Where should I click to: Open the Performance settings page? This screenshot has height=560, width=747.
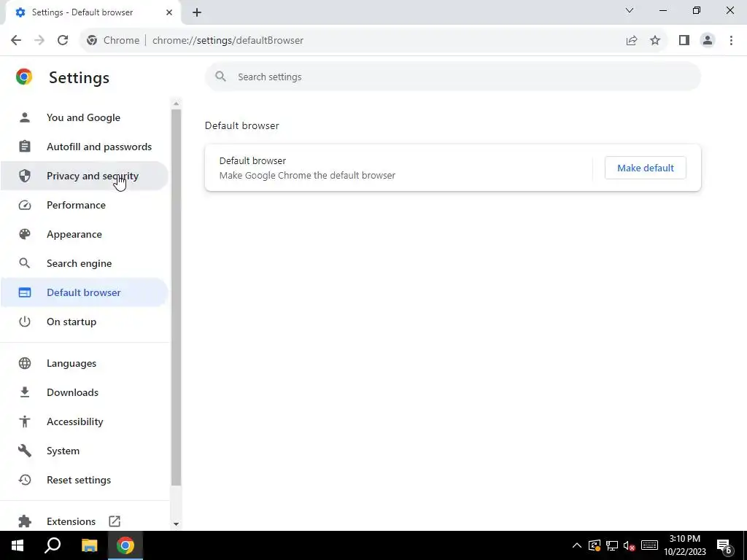85,205
